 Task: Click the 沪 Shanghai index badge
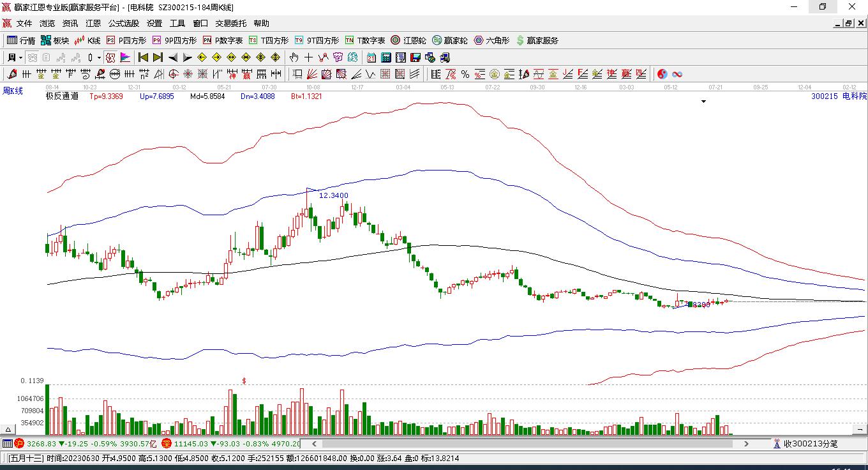19,444
